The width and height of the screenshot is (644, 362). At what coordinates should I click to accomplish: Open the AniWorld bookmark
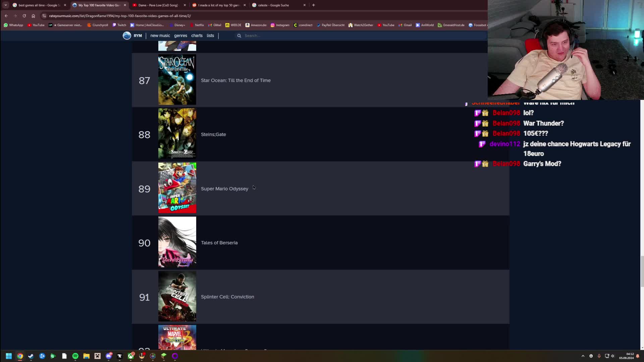(x=425, y=25)
